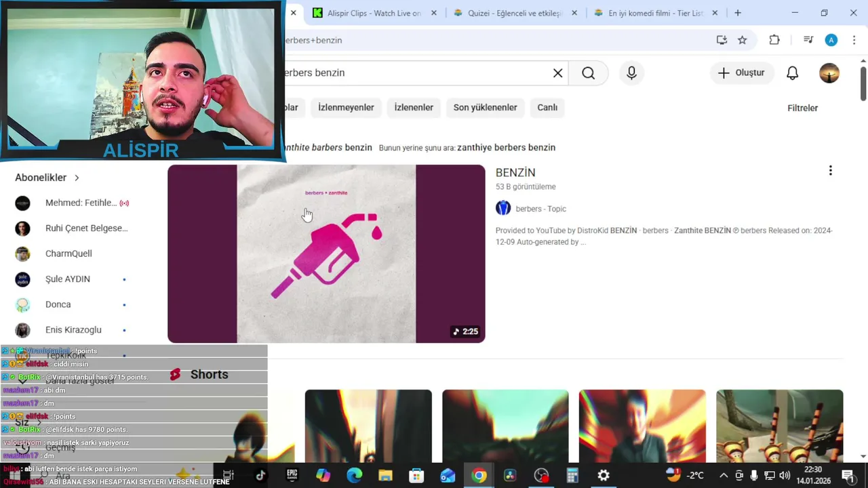Click the berbers channel avatar icon

503,209
